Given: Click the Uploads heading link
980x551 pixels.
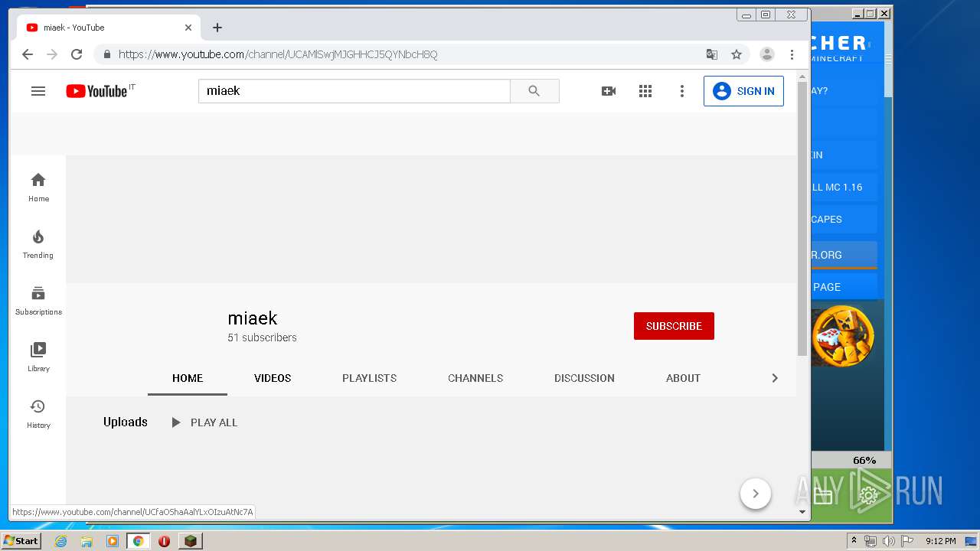Looking at the screenshot, I should [x=126, y=422].
